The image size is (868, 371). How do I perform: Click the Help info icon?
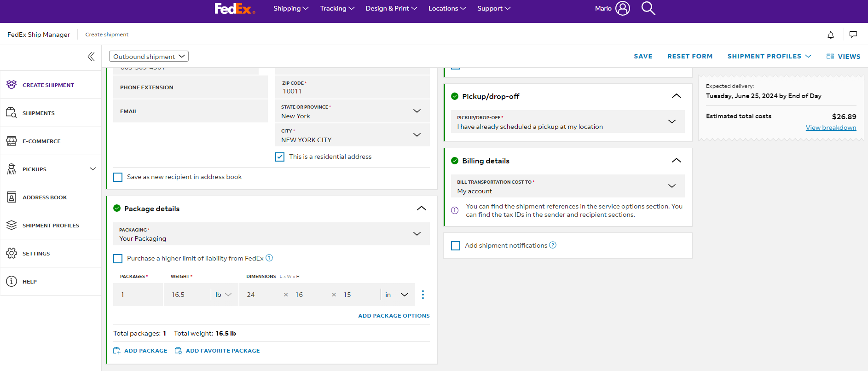point(12,281)
